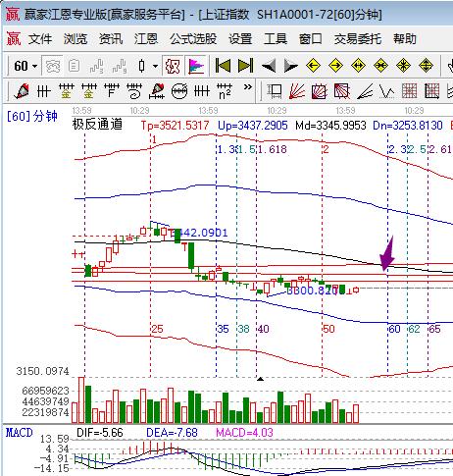Select the Gann fan lines tool

297,91
